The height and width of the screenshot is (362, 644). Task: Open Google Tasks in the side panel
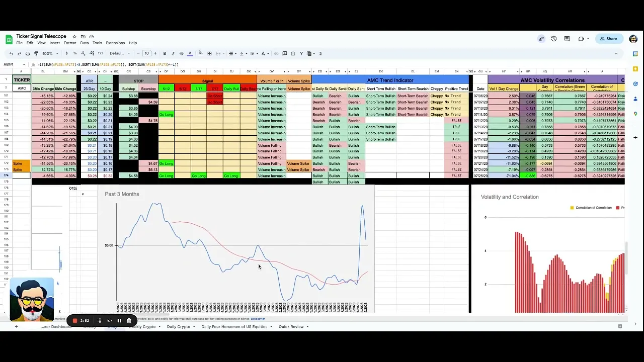635,84
